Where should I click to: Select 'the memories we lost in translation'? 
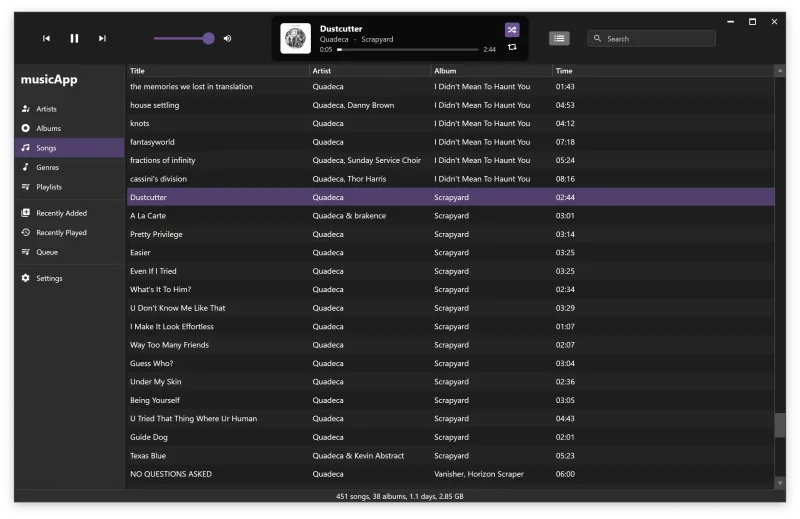tap(451, 87)
